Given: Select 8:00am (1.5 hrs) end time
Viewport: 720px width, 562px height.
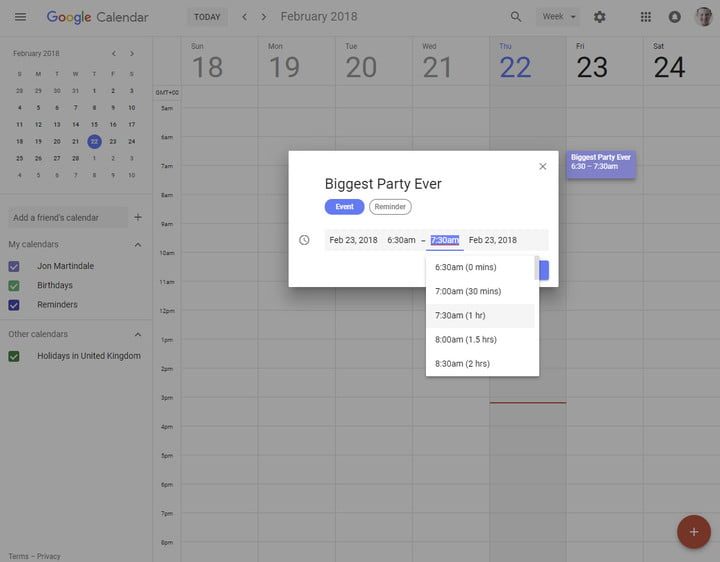Looking at the screenshot, I should click(x=466, y=340).
